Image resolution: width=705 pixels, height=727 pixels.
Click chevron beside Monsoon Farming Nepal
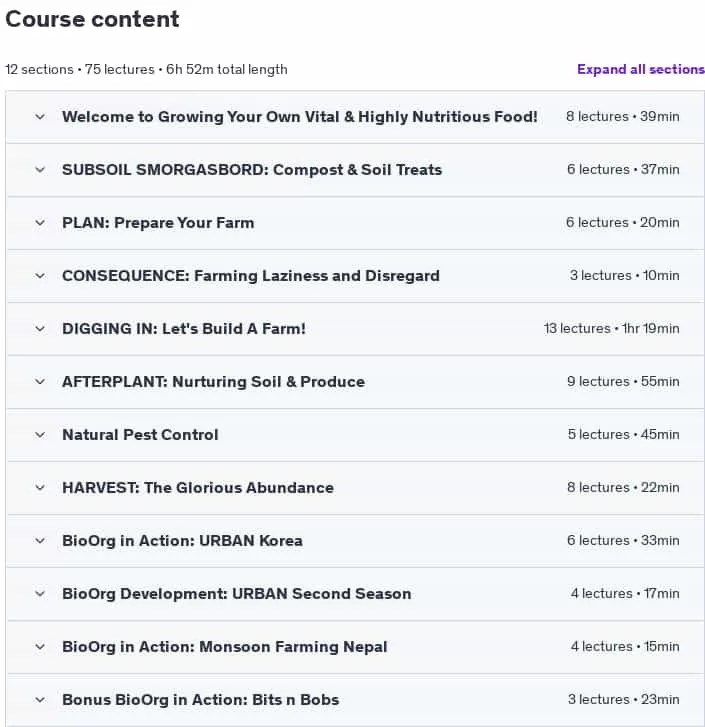click(x=40, y=647)
